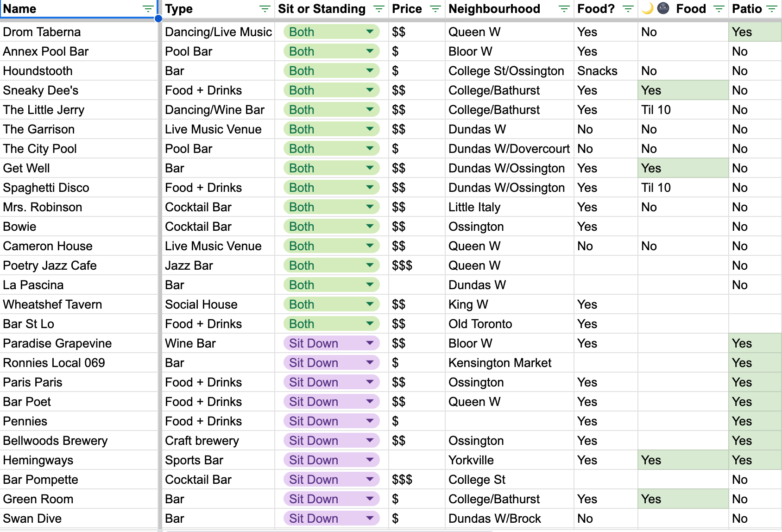The height and width of the screenshot is (532, 782).
Task: Expand Both dropdown for Poetry Jazz Cafe
Action: (x=370, y=266)
